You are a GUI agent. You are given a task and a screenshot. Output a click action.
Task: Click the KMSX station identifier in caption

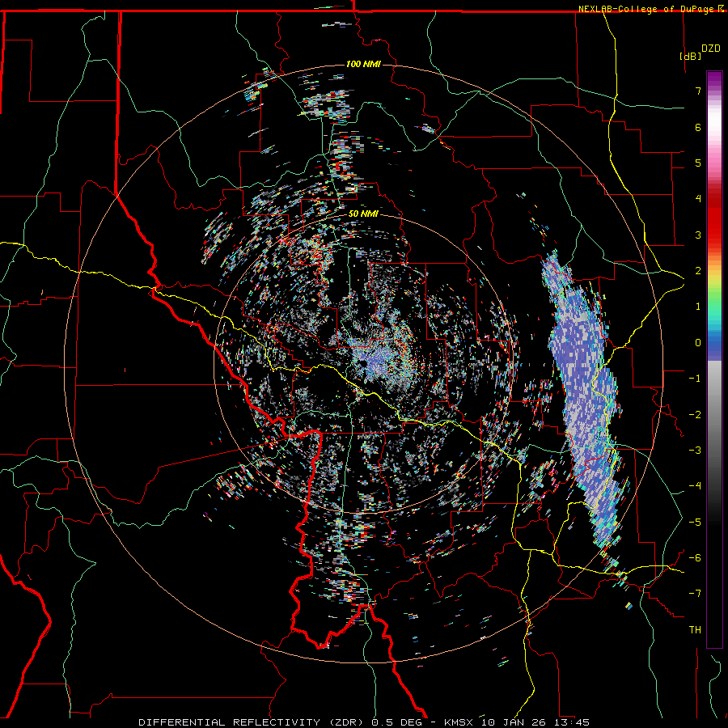click(460, 722)
